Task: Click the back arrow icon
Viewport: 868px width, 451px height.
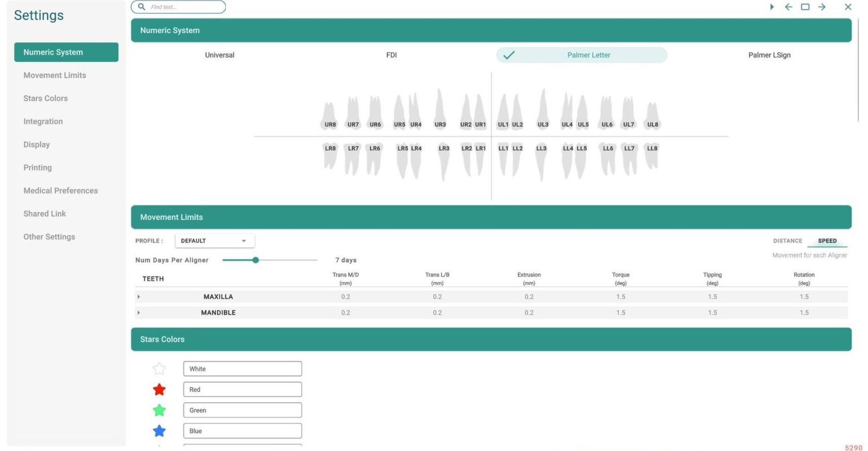Action: pos(788,7)
